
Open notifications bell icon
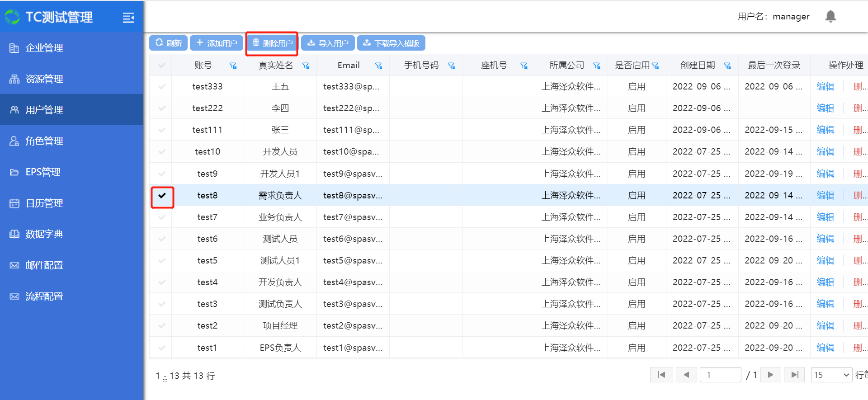pyautogui.click(x=830, y=17)
